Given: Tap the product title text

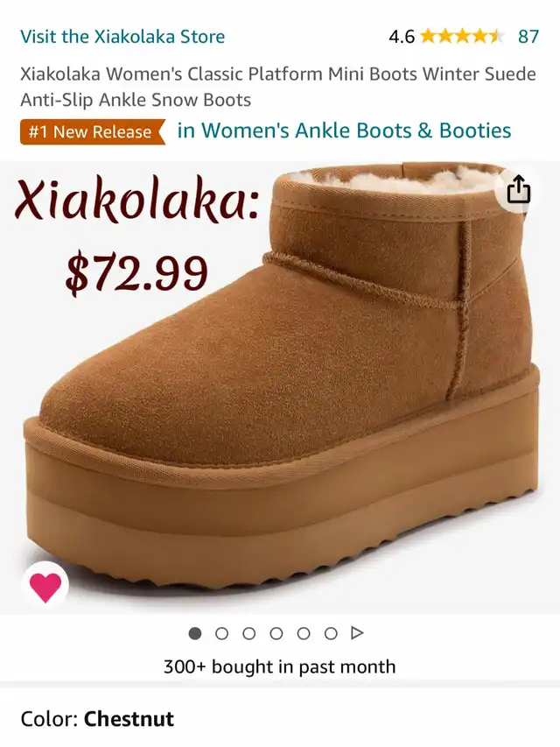Looking at the screenshot, I should 278,87.
